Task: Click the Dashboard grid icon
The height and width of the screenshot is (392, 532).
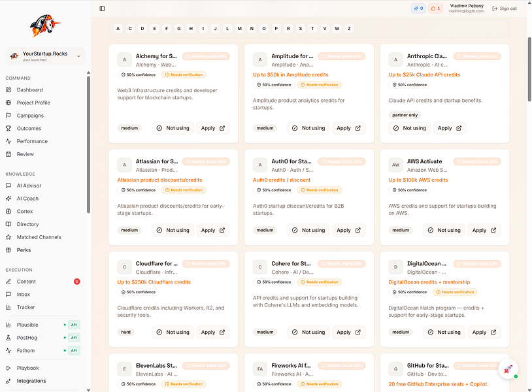Action: pos(8,90)
